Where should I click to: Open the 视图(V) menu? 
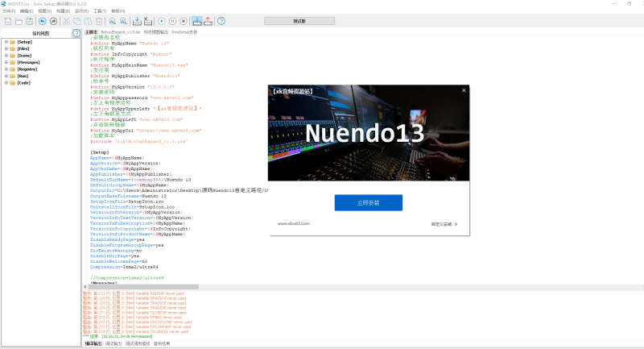click(x=45, y=11)
